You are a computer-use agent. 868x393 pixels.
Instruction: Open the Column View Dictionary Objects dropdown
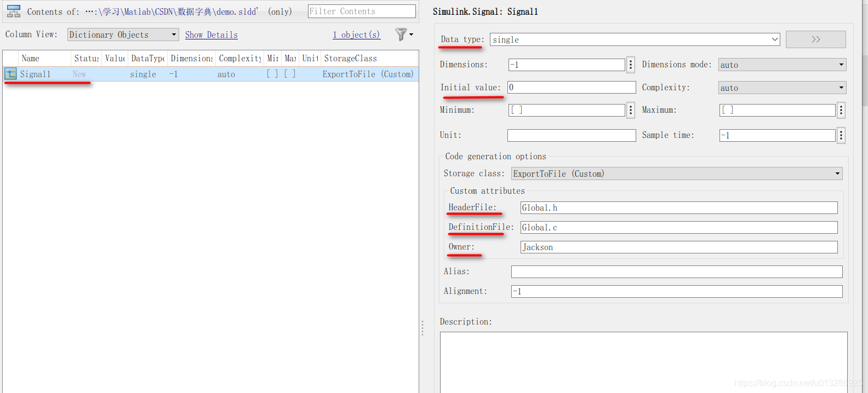coord(123,34)
